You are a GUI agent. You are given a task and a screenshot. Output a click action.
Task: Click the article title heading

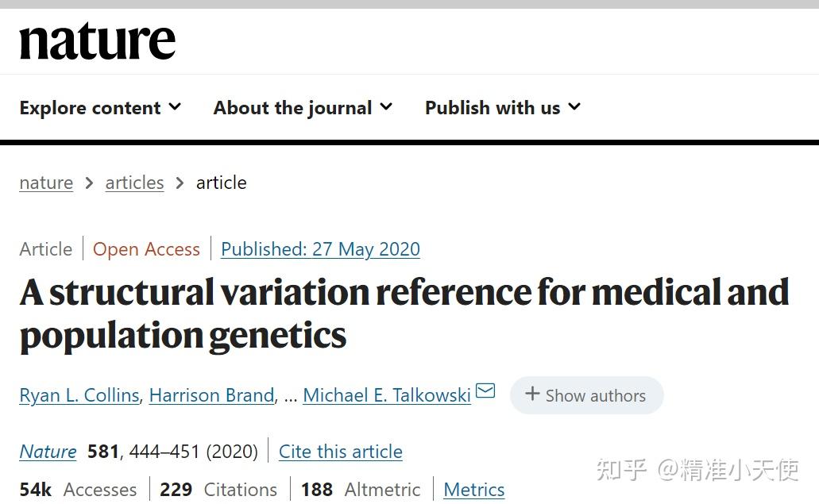tap(404, 314)
